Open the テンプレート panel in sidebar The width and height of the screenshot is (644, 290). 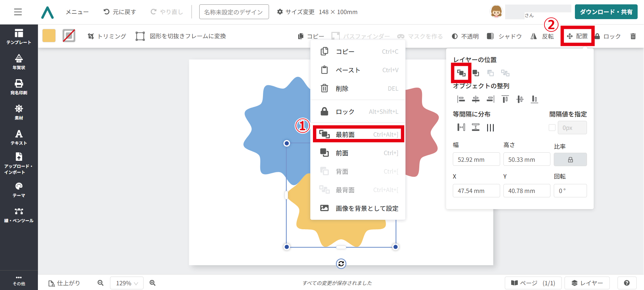coord(19,37)
